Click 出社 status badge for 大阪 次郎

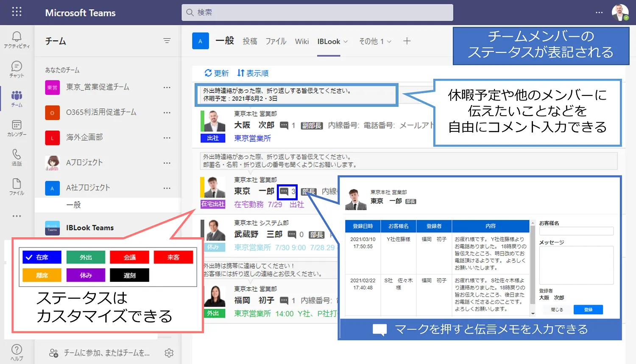[x=213, y=138]
